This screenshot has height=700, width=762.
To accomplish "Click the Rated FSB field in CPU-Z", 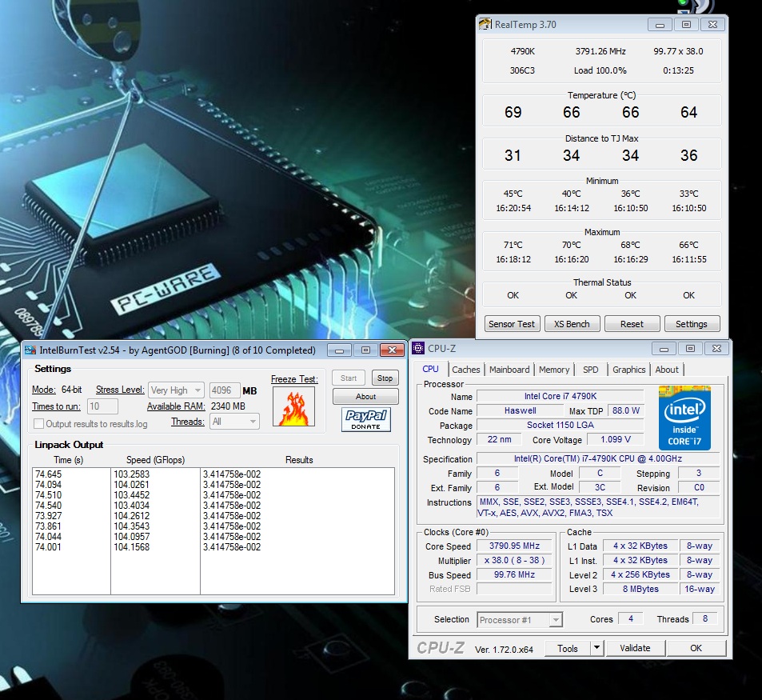I will point(514,589).
